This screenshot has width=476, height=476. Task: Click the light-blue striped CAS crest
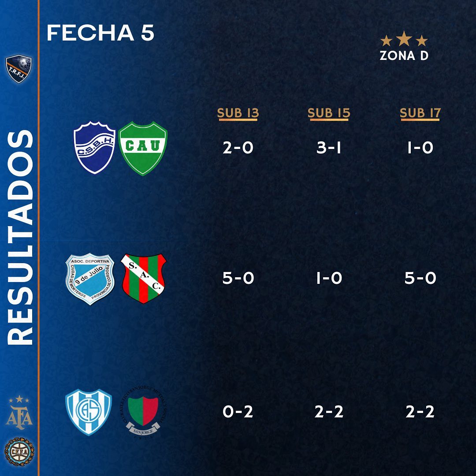tap(89, 412)
